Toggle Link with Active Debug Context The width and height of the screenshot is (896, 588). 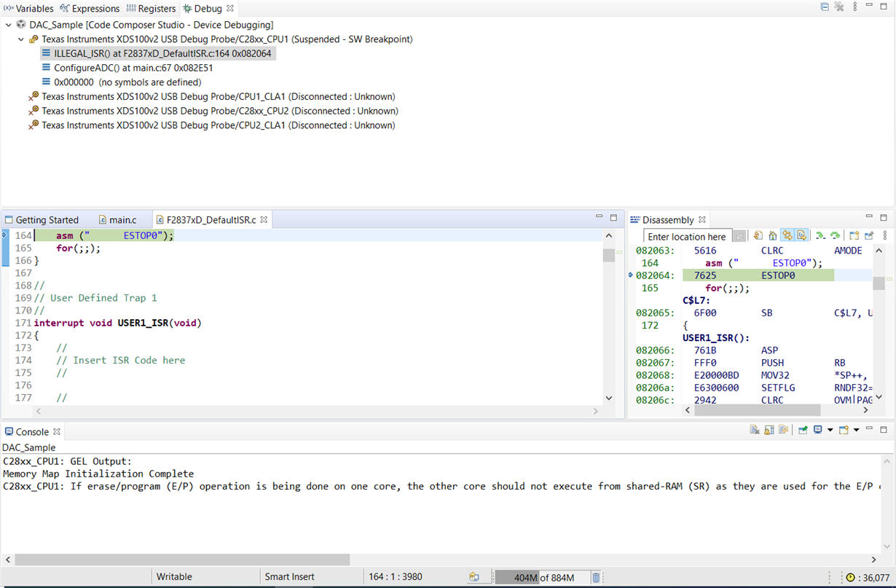coord(787,235)
